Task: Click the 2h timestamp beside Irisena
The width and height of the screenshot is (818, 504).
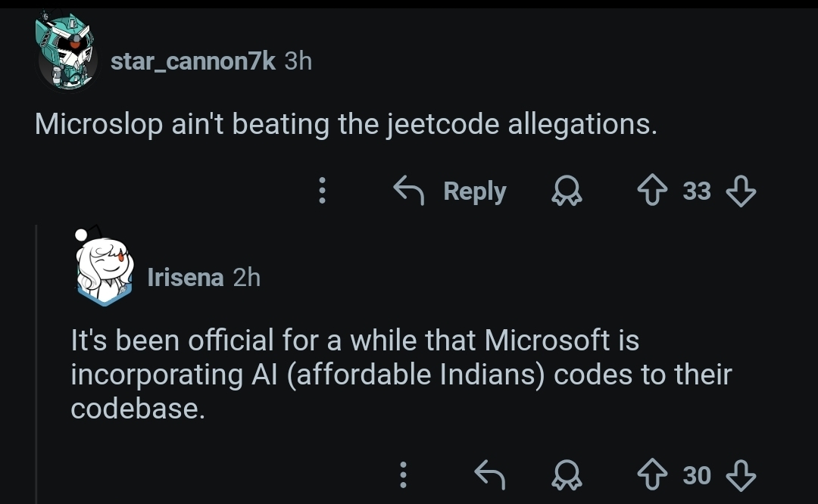Action: (x=247, y=278)
